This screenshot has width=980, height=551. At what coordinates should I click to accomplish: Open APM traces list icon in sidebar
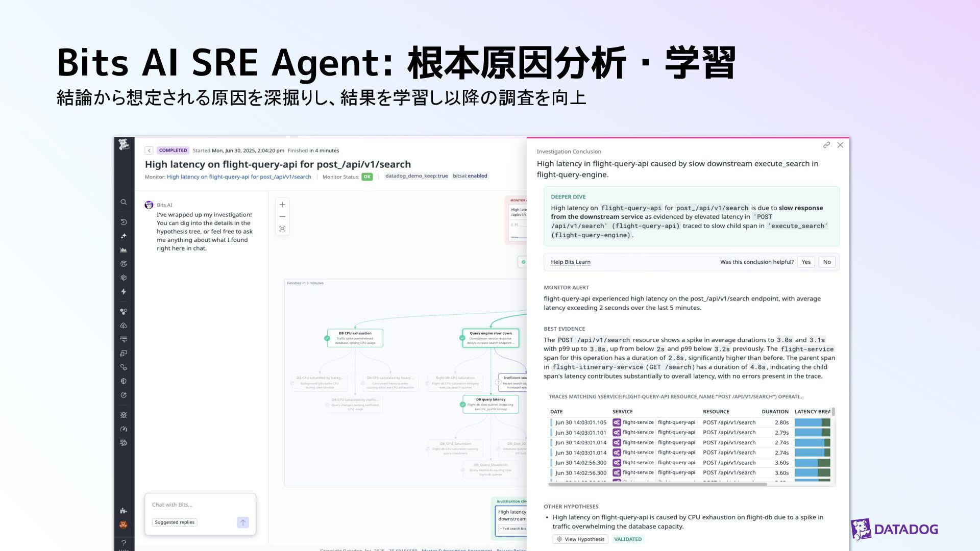click(124, 339)
